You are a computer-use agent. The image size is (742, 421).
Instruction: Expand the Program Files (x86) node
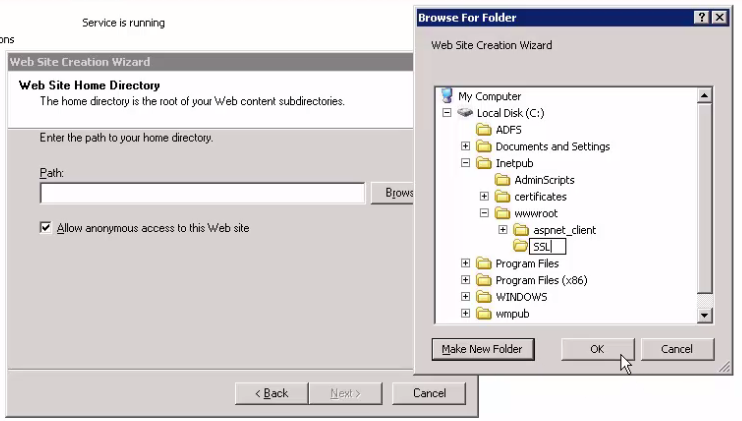pyautogui.click(x=466, y=280)
